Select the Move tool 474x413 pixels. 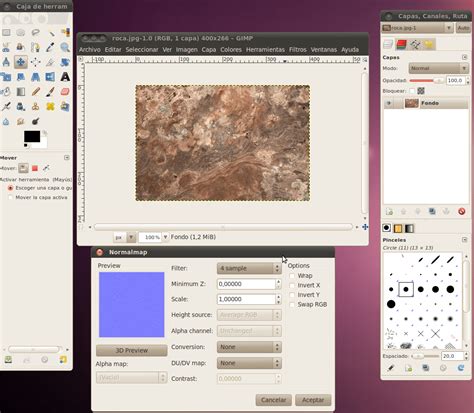click(21, 62)
